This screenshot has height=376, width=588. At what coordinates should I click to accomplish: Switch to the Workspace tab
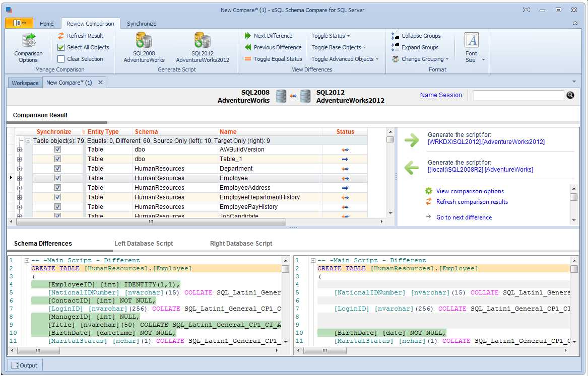[x=25, y=83]
